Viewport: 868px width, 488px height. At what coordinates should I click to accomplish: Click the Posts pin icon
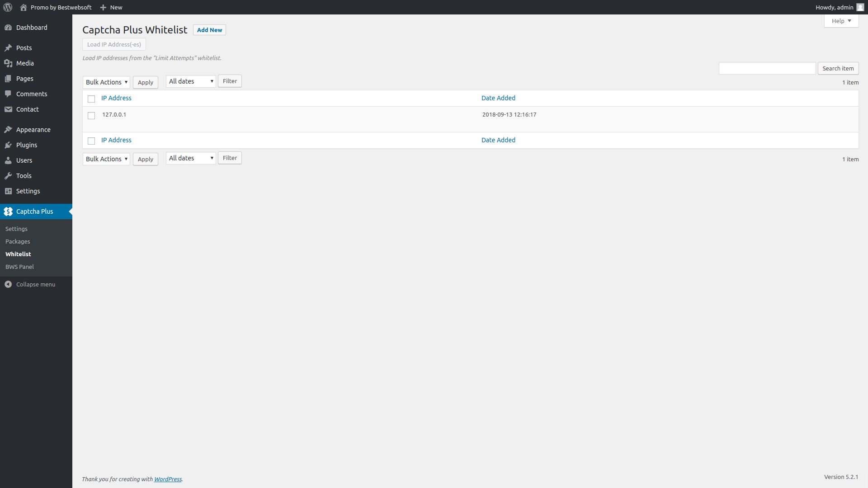[x=8, y=48]
